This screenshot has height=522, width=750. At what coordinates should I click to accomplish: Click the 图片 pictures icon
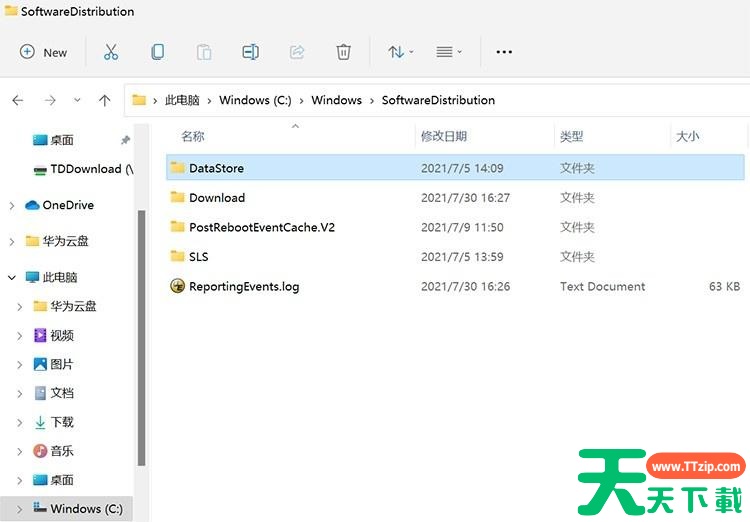point(40,364)
